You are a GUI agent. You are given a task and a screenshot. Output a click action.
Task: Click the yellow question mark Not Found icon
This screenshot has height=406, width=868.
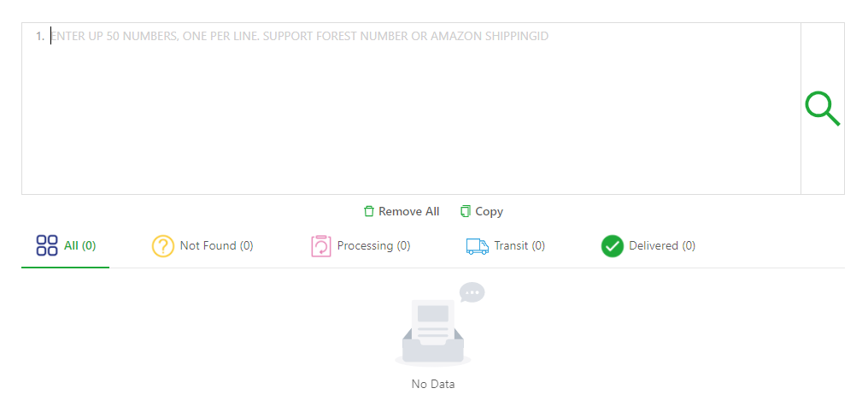click(x=163, y=246)
